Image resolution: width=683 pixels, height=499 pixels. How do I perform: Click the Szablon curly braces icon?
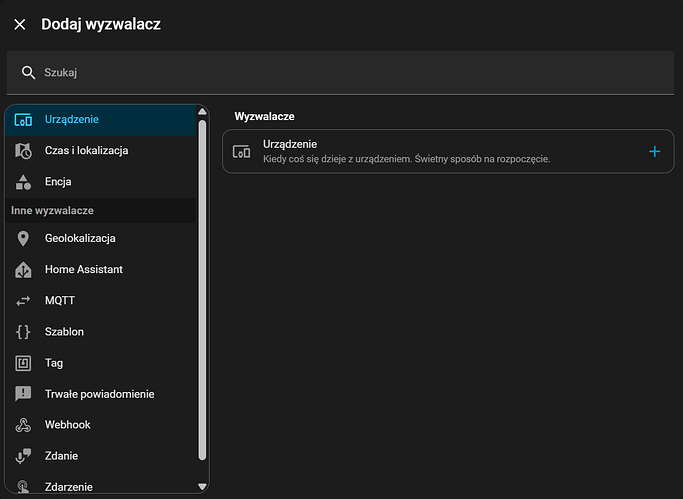pyautogui.click(x=24, y=331)
